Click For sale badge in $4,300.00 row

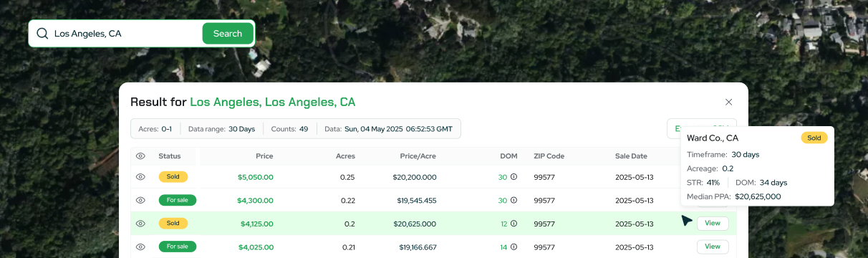coord(177,200)
